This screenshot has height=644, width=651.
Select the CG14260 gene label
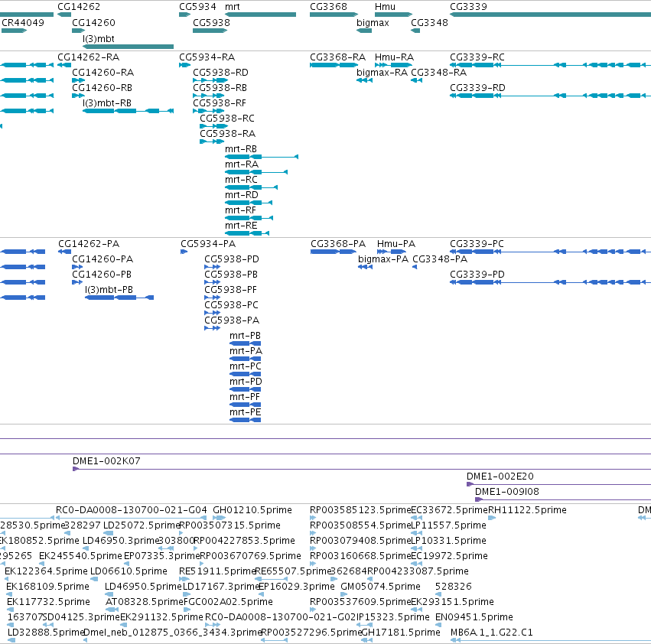pyautogui.click(x=93, y=22)
